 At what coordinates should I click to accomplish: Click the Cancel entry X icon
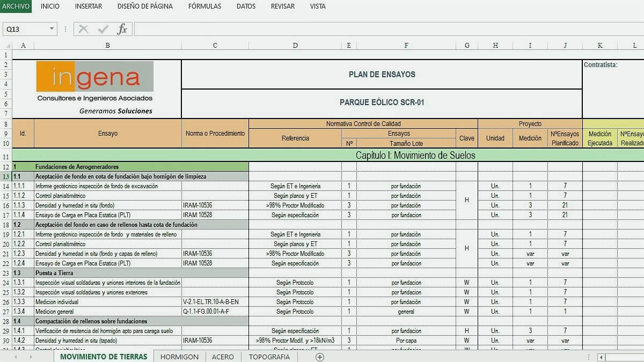click(83, 29)
